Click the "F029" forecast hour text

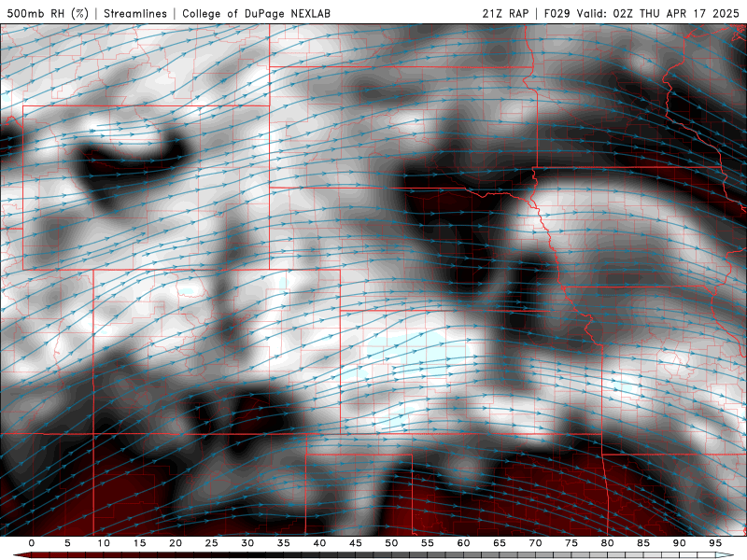pyautogui.click(x=557, y=13)
